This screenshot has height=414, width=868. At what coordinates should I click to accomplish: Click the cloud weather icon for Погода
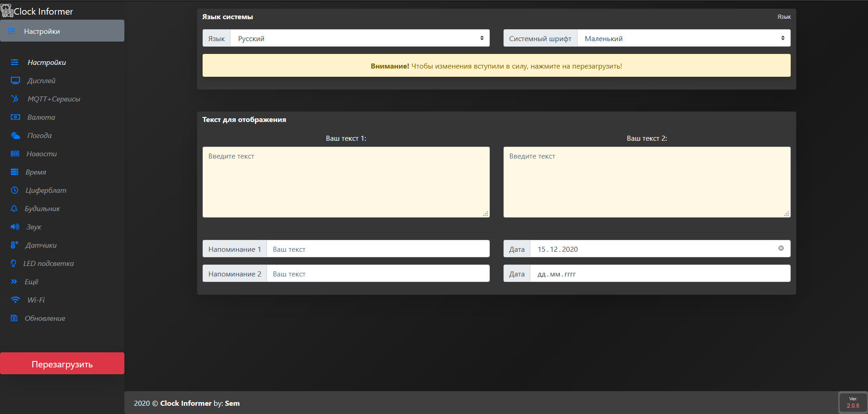15,135
